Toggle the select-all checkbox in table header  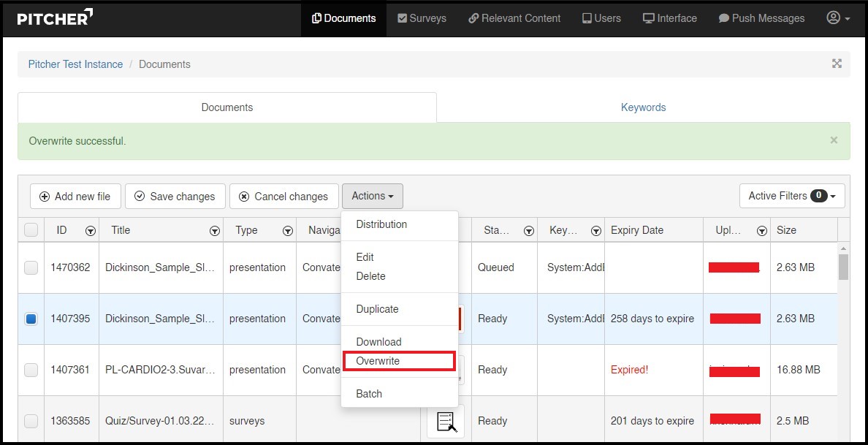click(31, 230)
